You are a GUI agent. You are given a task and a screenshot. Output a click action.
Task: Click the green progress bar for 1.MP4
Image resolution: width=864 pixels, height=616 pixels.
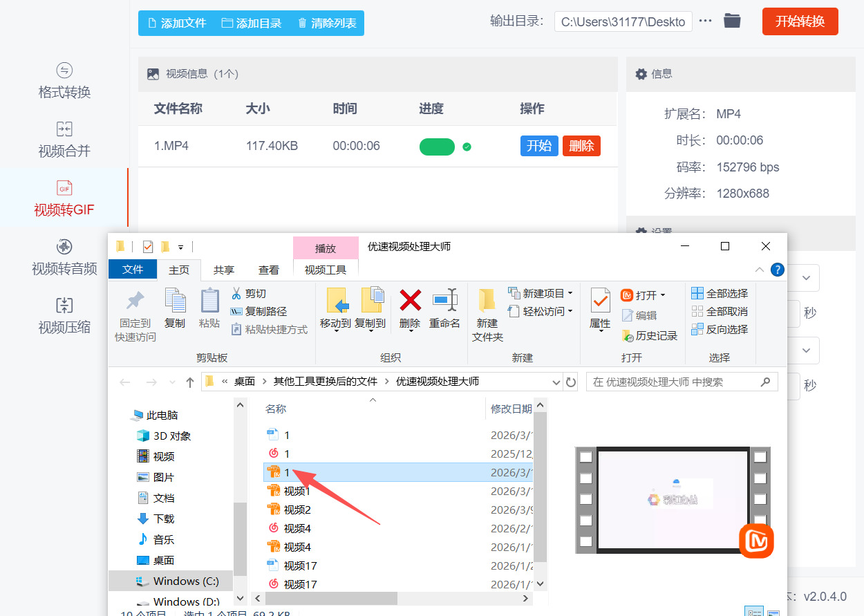click(x=437, y=147)
